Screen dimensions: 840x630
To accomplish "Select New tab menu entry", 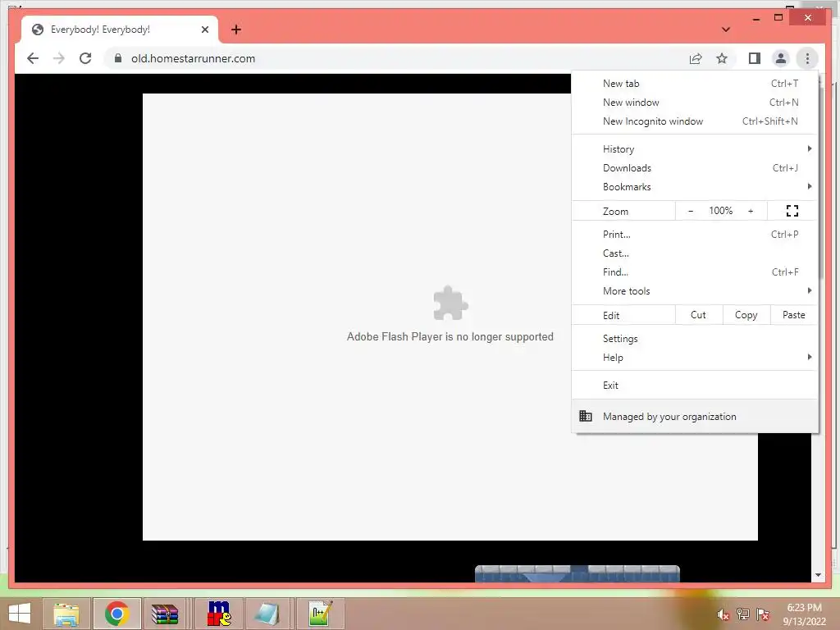I will [695, 84].
